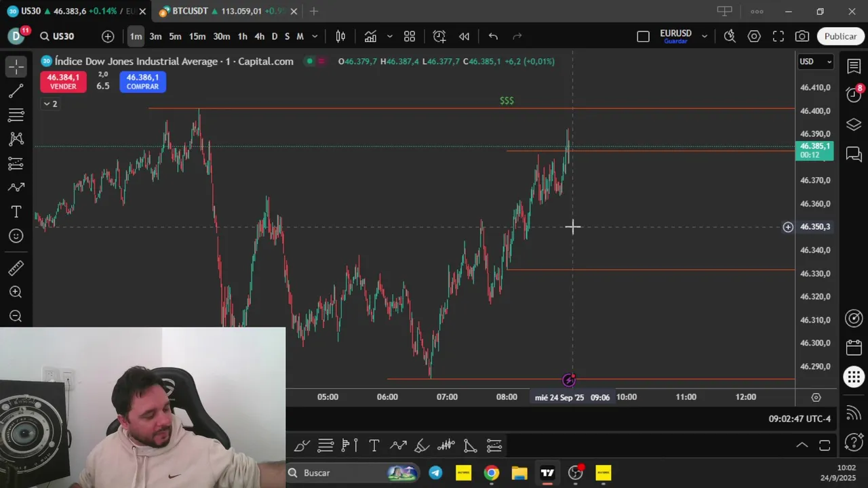Open the pattern drawing tools
Screen dimensions: 868x488
click(x=16, y=139)
